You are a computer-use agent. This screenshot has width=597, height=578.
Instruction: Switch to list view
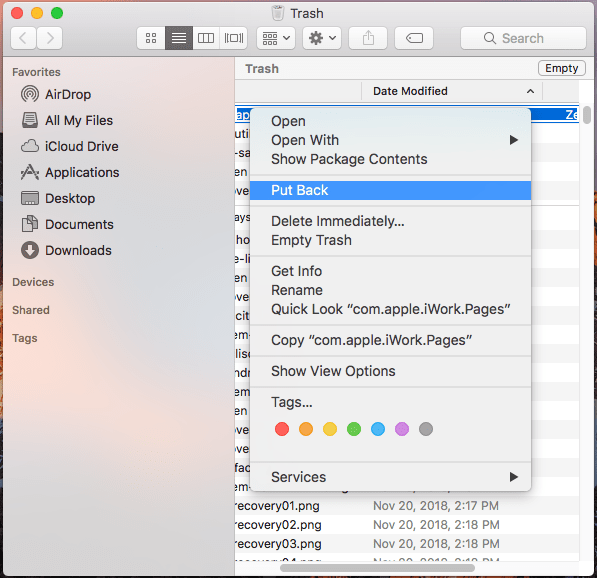(x=179, y=38)
